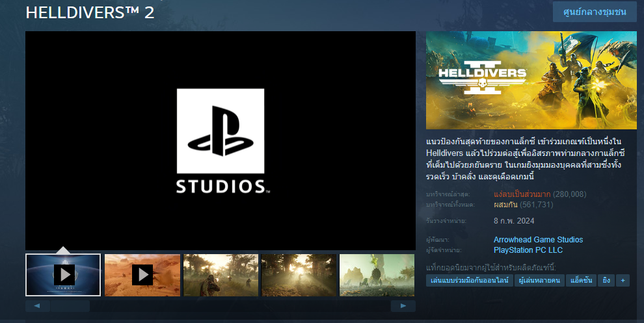Click the HELLDIVERS™ 2 page title
The image size is (644, 323).
click(x=90, y=12)
